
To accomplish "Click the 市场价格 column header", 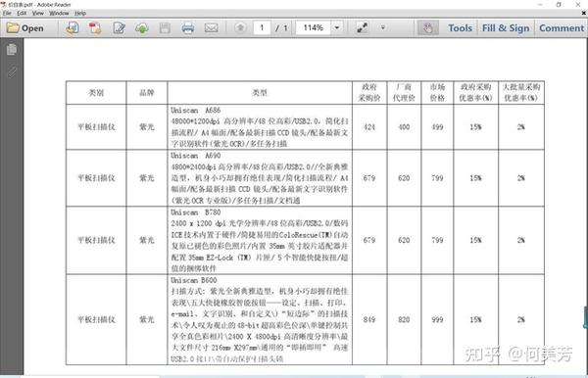I will [x=437, y=92].
